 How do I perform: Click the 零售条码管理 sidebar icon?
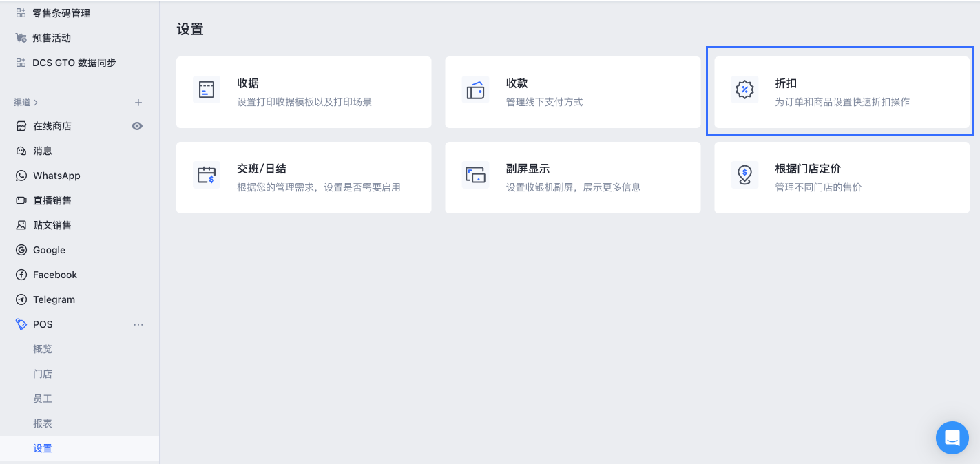(21, 13)
